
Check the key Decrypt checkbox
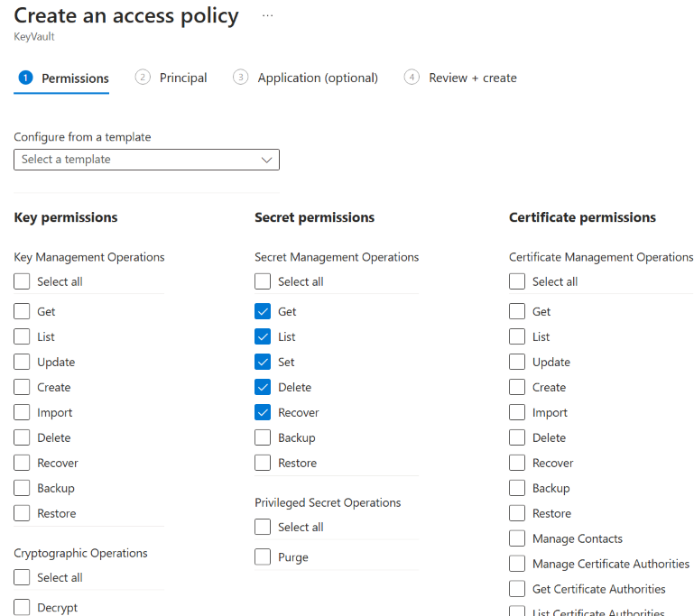click(23, 608)
